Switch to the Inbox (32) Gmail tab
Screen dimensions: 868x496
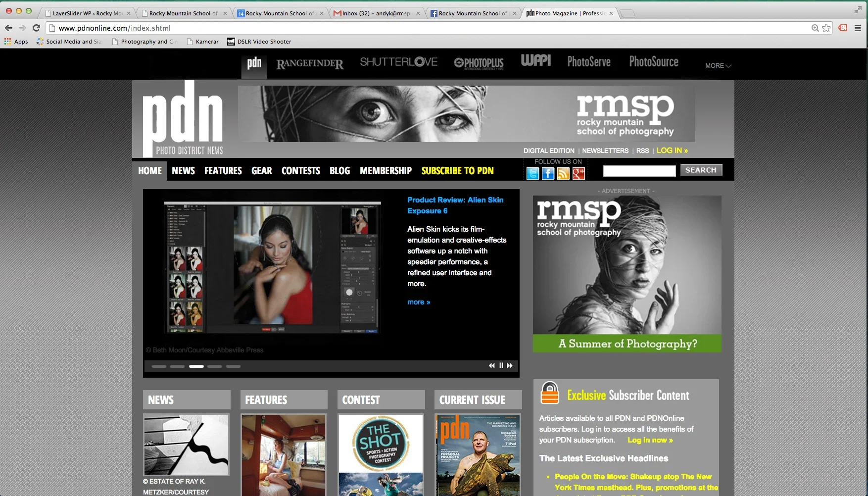(376, 13)
